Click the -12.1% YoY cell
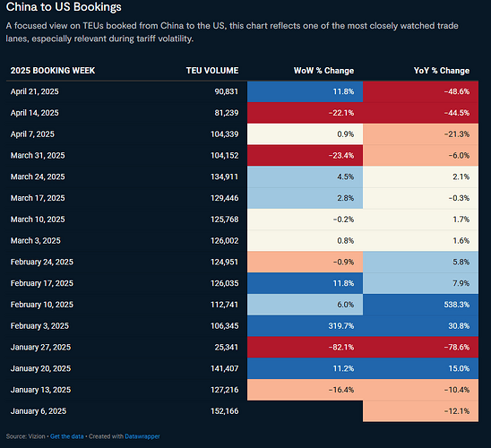 coord(420,411)
